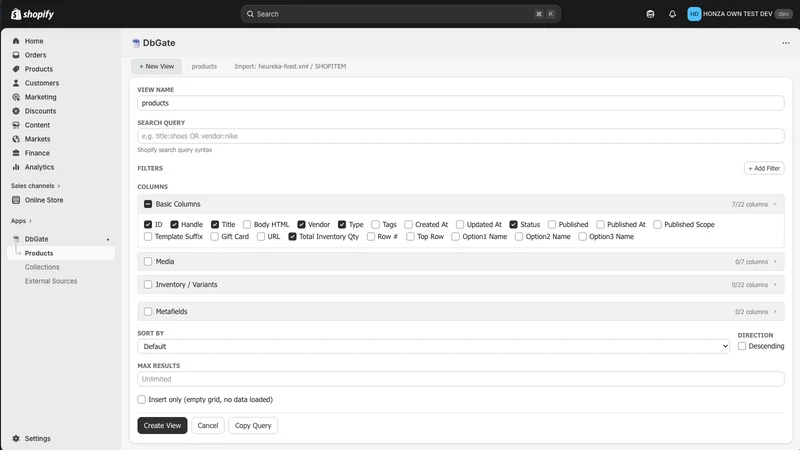Image resolution: width=800 pixels, height=450 pixels.
Task: Click the Content icon
Action: tap(16, 125)
